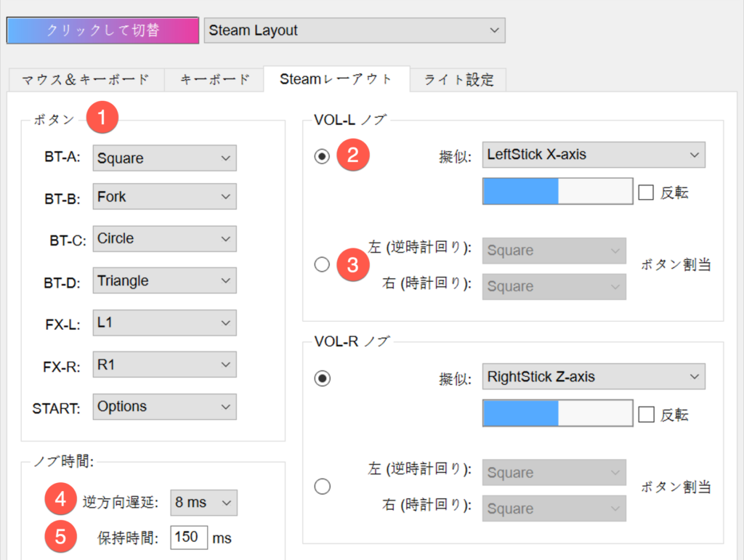Open the Steam Layout profile dropdown

355,31
